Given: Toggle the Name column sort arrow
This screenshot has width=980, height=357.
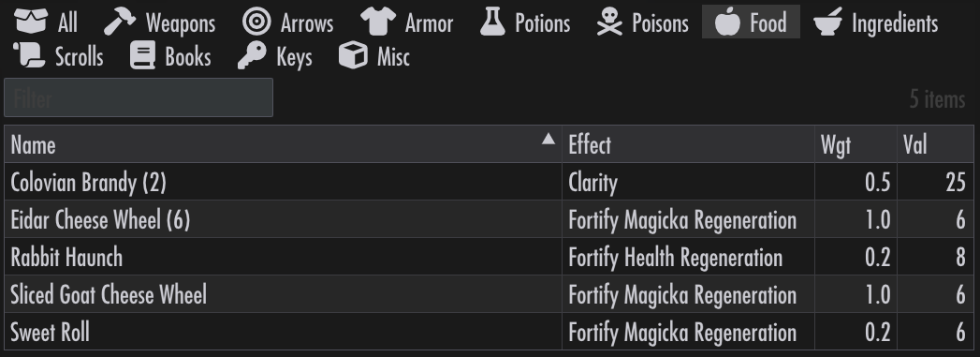Looking at the screenshot, I should click(x=549, y=139).
